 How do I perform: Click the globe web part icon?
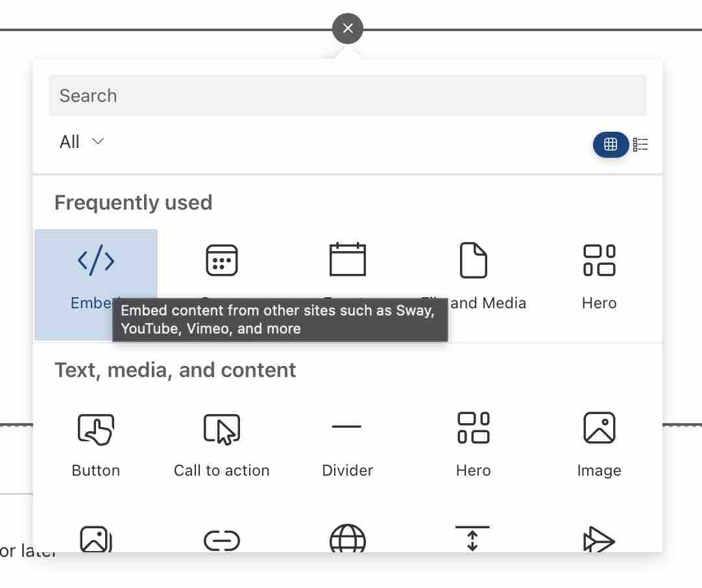[347, 540]
